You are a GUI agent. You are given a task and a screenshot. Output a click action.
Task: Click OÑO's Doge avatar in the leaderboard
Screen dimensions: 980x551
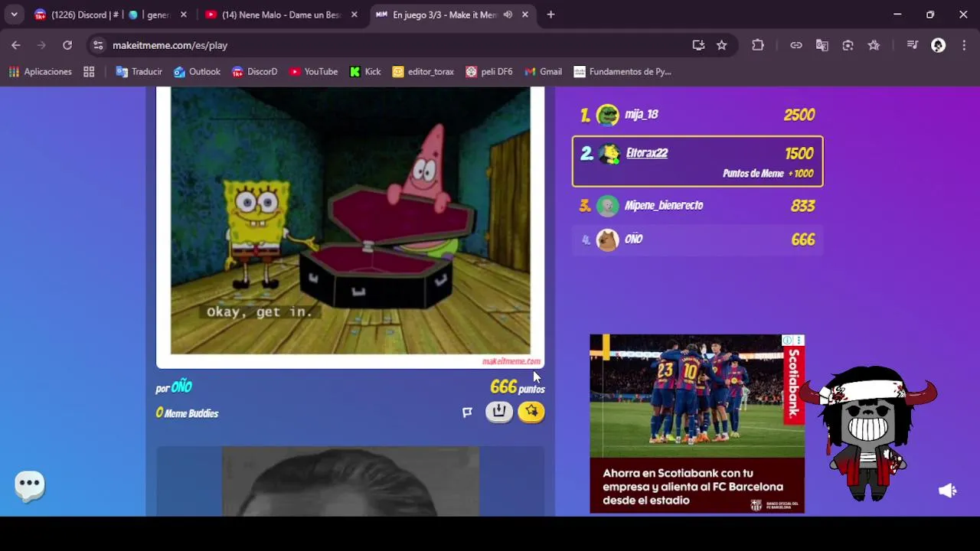608,240
